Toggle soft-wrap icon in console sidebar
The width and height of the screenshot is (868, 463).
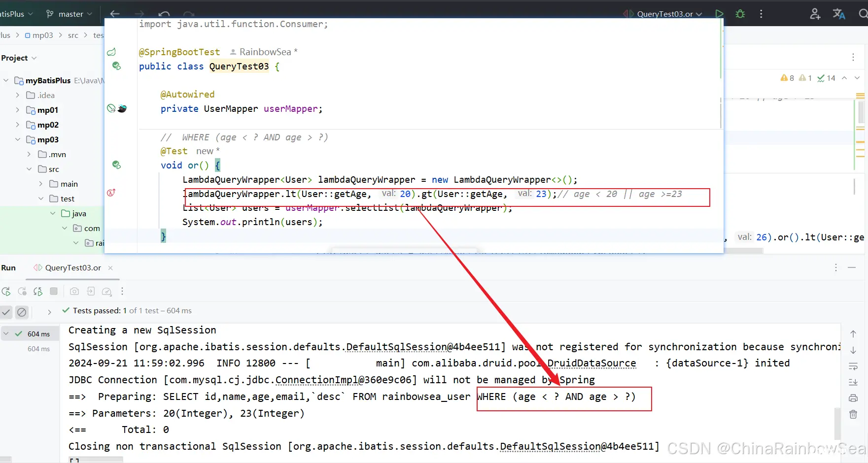853,366
